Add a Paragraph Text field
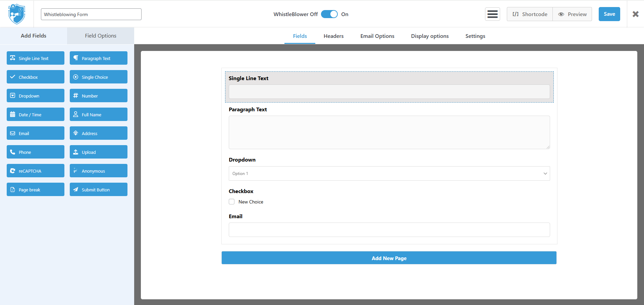The height and width of the screenshot is (305, 644). coord(99,58)
